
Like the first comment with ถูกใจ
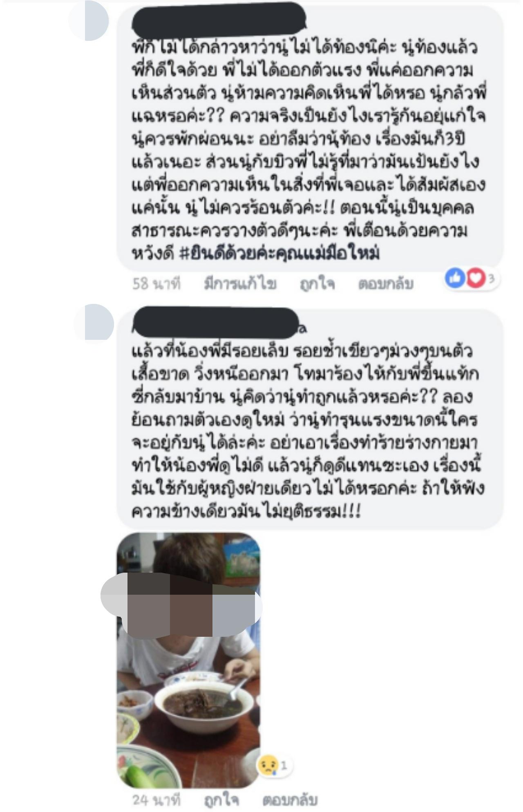click(317, 283)
